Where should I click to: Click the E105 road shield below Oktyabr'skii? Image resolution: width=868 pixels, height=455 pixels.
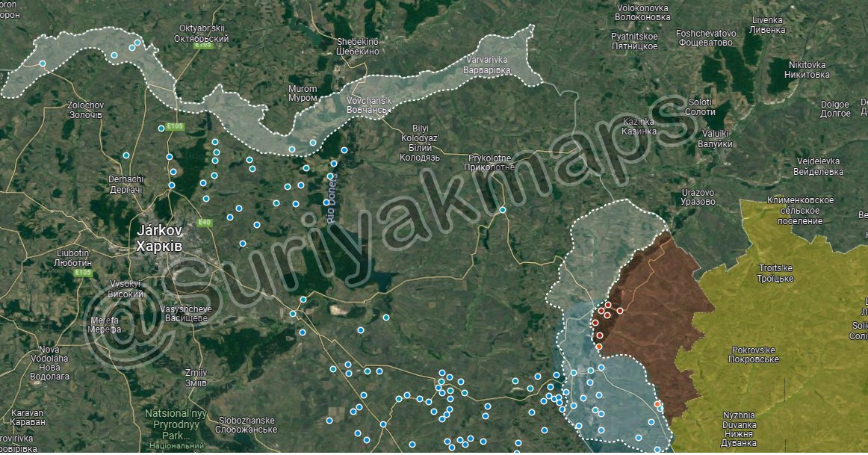203,45
